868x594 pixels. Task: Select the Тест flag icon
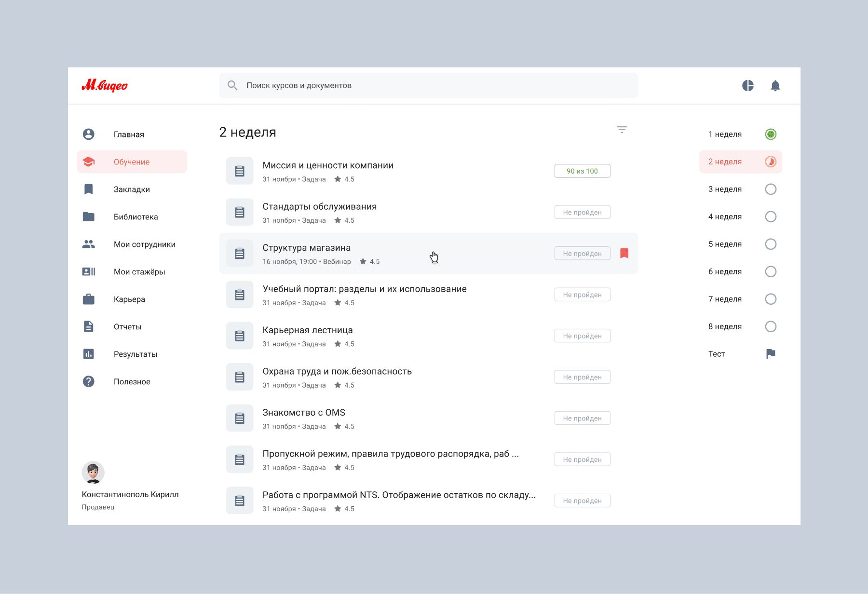771,354
